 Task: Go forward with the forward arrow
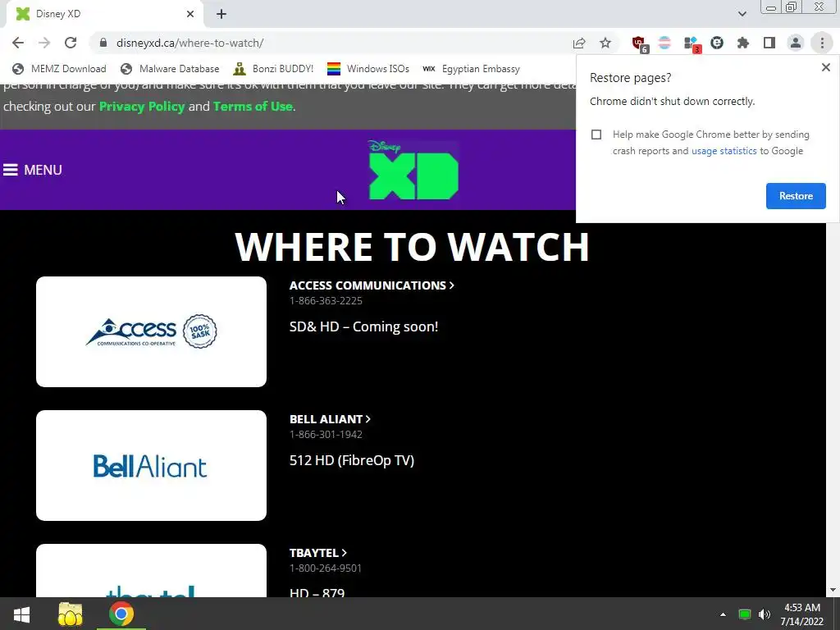pyautogui.click(x=44, y=43)
